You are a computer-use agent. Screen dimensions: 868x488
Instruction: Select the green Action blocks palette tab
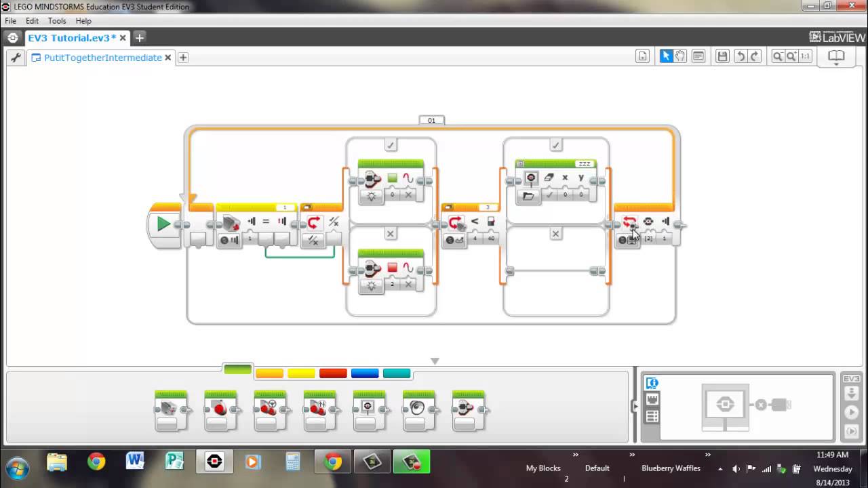pyautogui.click(x=238, y=369)
